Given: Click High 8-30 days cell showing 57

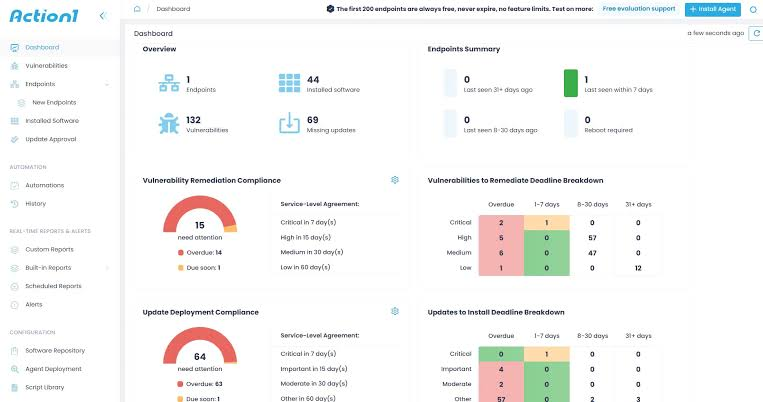Looking at the screenshot, I should 592,238.
